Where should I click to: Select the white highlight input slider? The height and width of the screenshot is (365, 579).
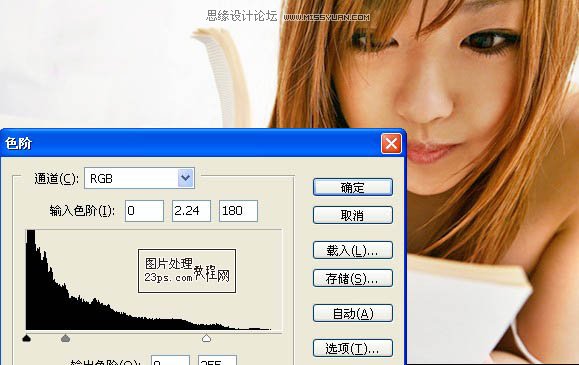[x=206, y=338]
